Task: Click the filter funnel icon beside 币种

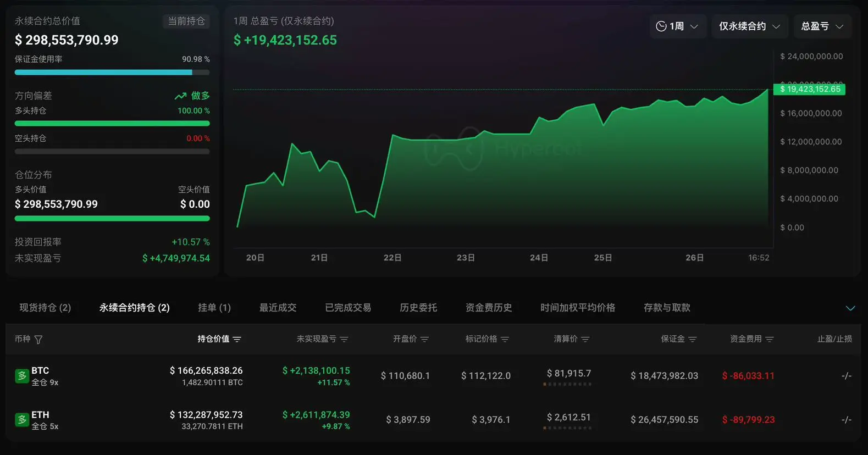Action: point(38,340)
